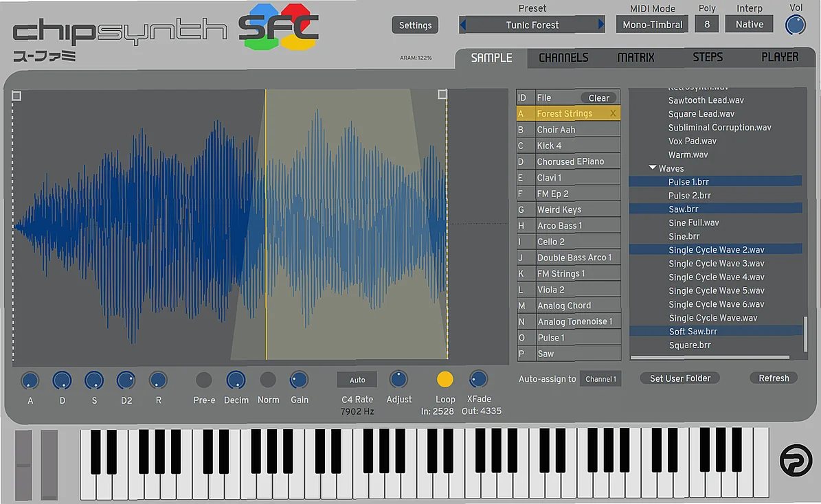Open the Mono-Timbral MIDI Mode selector
Viewport: 821px width, 504px height.
(x=651, y=23)
